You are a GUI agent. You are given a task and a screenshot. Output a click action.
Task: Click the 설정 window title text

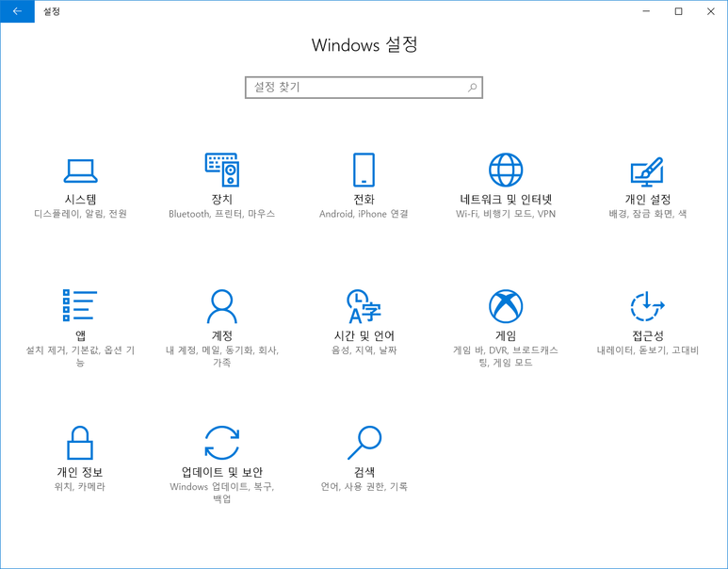[52, 11]
